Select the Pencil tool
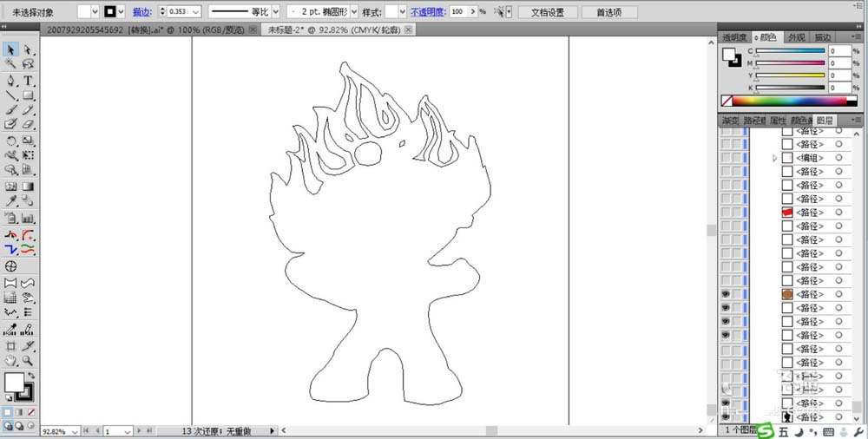The image size is (868, 439). [28, 109]
